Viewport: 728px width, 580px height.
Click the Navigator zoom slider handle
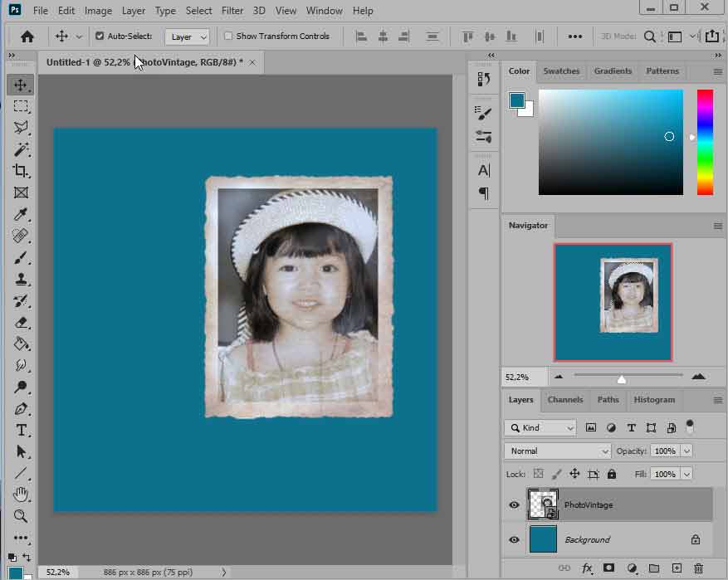622,379
